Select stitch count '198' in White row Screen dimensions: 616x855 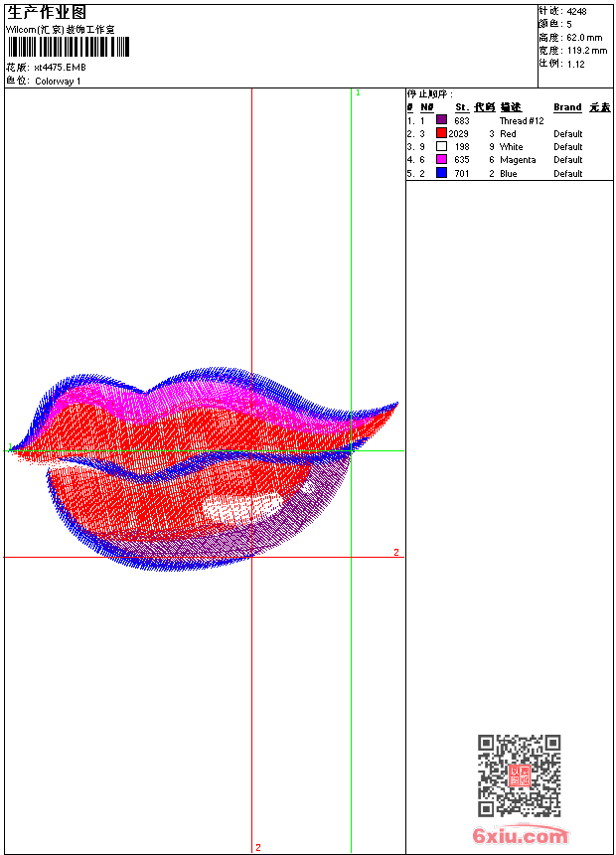(x=462, y=147)
